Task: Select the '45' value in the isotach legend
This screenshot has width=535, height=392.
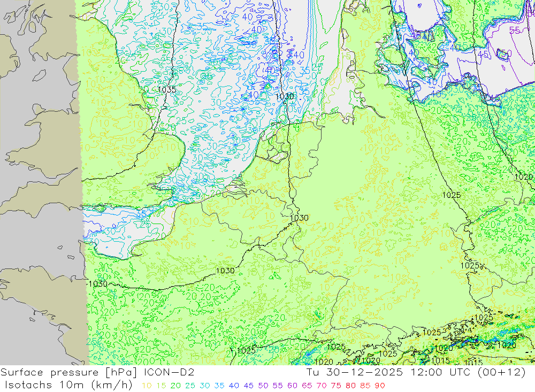Action: click(249, 386)
